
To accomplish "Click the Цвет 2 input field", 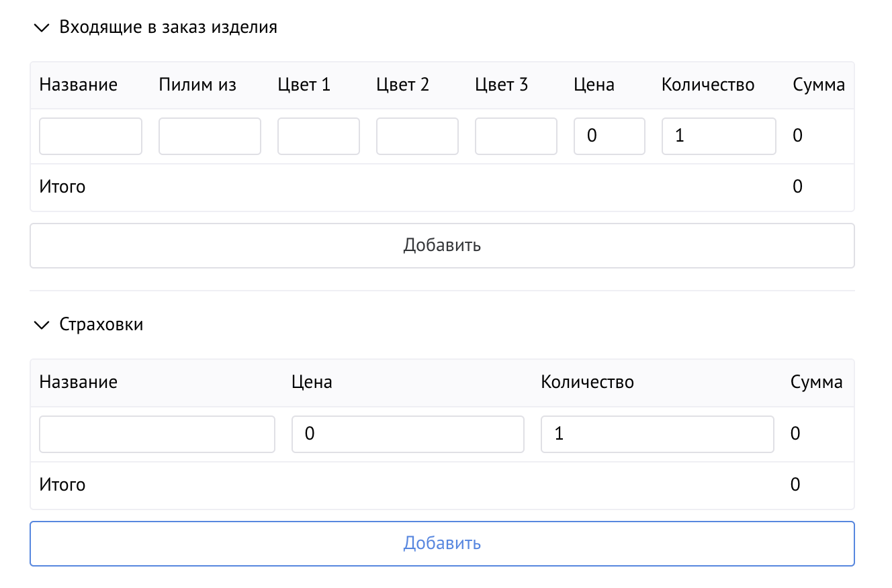I will pos(417,136).
